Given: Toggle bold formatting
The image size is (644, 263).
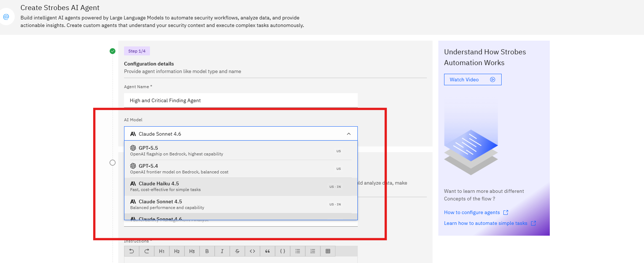Looking at the screenshot, I should [207, 251].
